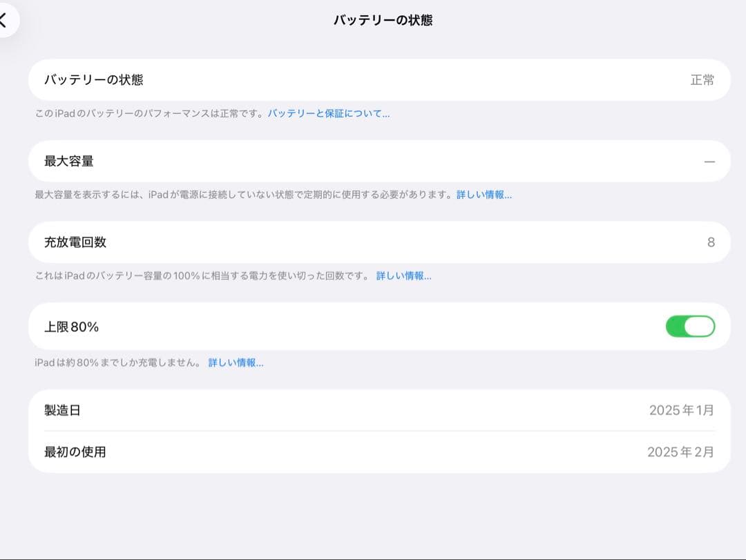This screenshot has width=746, height=560.
Task: Tap the green switch knob on 上限80%
Action: click(x=700, y=326)
